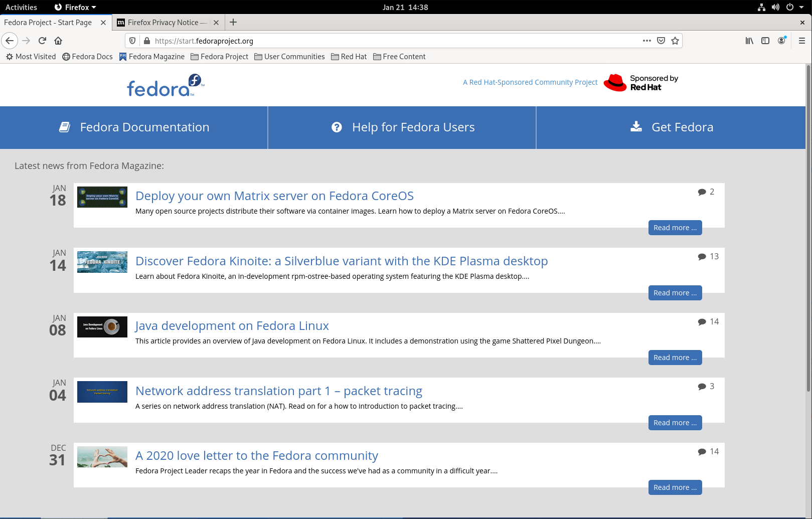Viewport: 812px width, 519px height.
Task: Click the Fedora Kinoite article thumbnail
Action: point(102,262)
